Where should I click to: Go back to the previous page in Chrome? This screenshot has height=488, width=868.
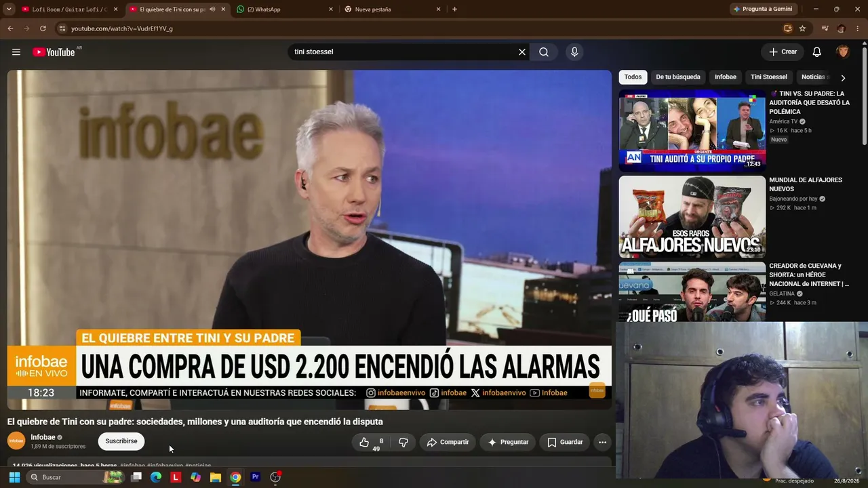(x=10, y=28)
